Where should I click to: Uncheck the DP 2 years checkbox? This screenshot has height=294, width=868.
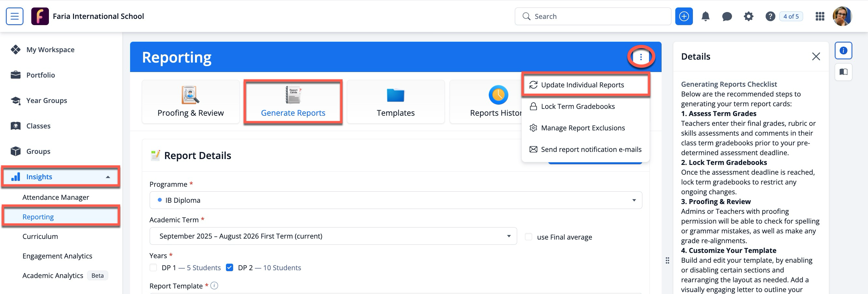(x=230, y=267)
